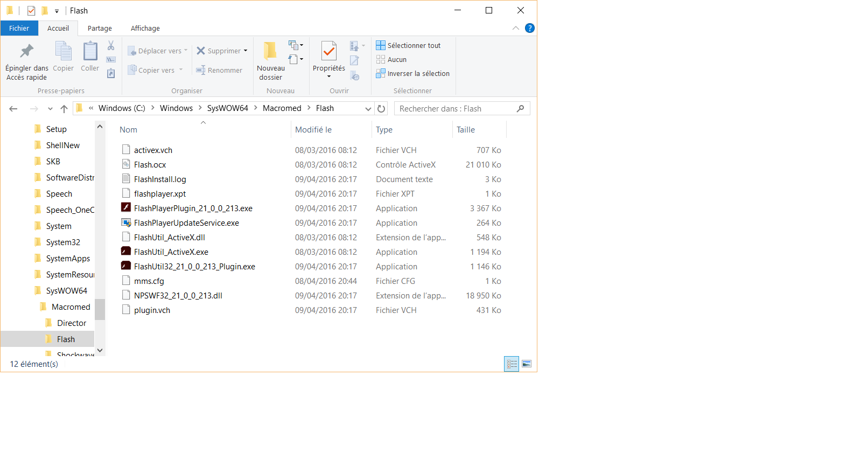Click the Ouvrir icon beside Propriétés
This screenshot has height=466, width=868.
click(354, 46)
